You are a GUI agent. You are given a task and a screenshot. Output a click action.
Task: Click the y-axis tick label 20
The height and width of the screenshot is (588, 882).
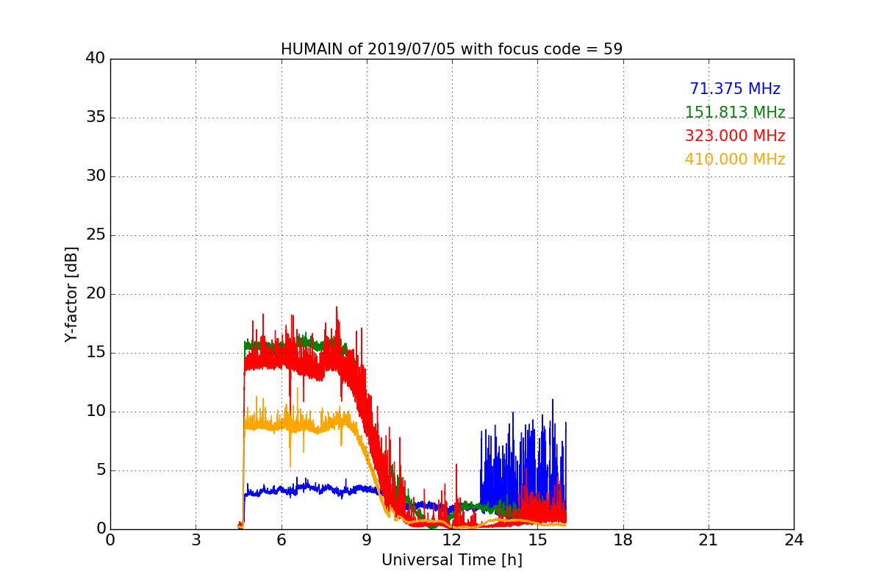click(x=96, y=294)
